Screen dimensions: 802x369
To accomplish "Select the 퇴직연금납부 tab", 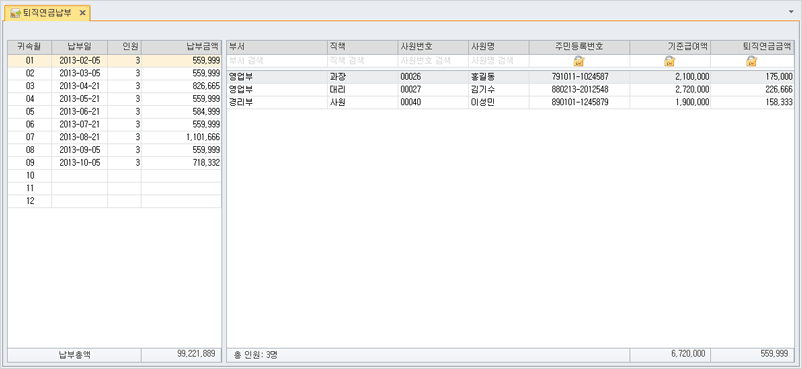I will 47,13.
